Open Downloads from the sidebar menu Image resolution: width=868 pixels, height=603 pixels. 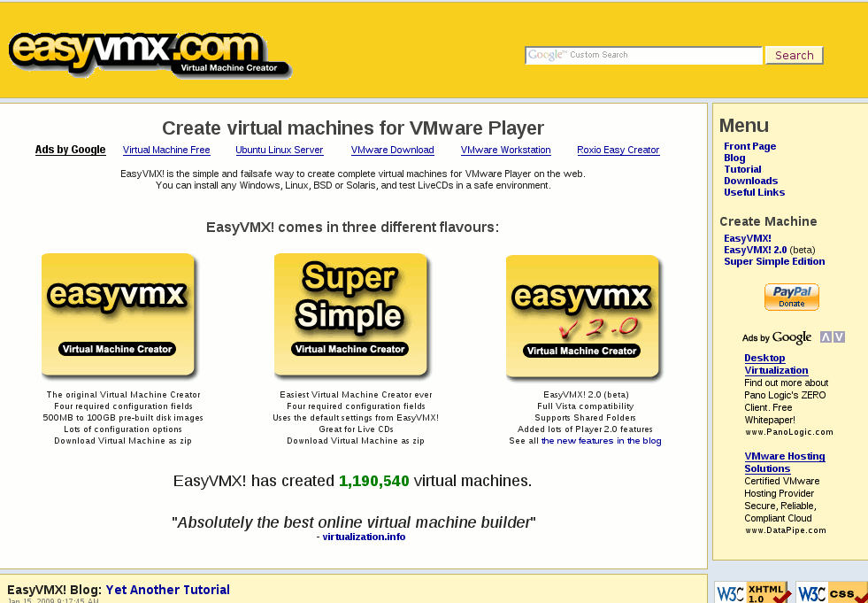(750, 181)
